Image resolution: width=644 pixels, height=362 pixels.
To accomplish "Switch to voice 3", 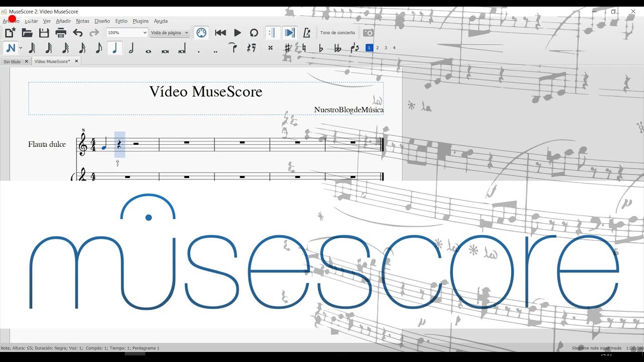I will pyautogui.click(x=386, y=48).
